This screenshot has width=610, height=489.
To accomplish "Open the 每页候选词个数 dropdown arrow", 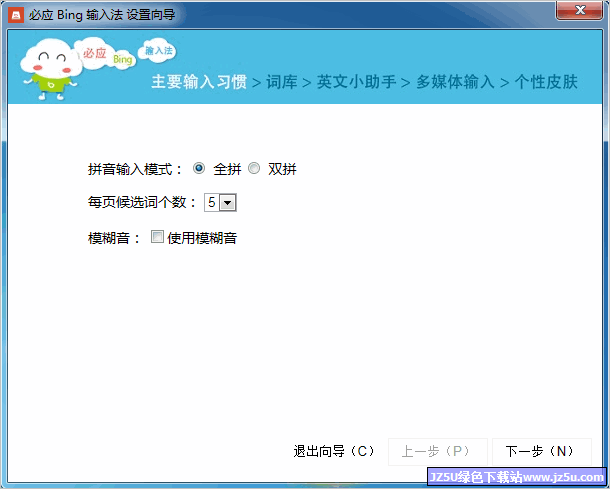I will click(x=228, y=203).
